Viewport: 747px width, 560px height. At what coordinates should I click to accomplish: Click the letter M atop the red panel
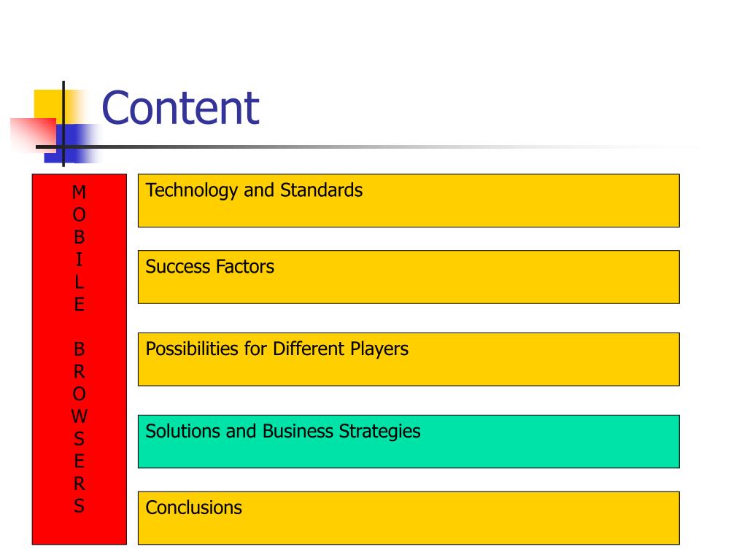pos(79,192)
